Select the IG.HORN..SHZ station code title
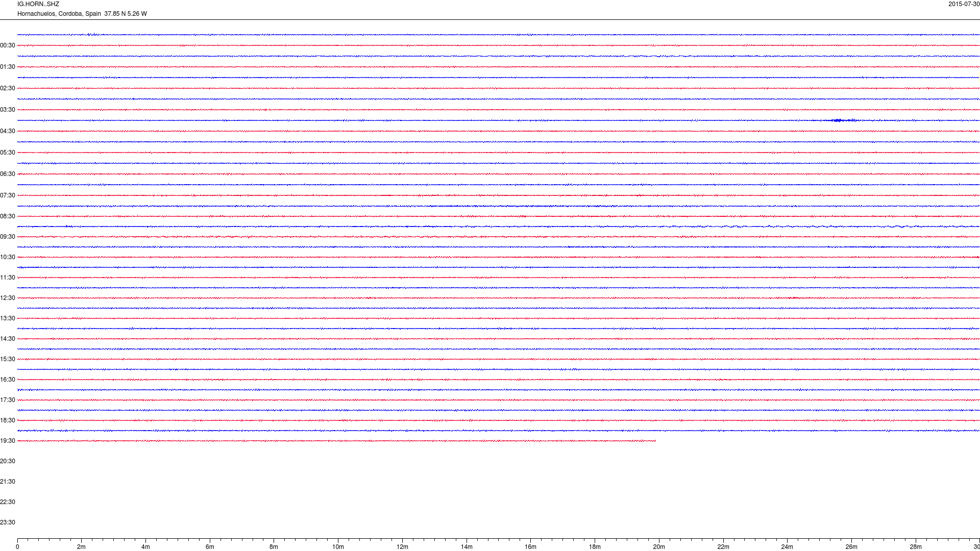 point(38,4)
